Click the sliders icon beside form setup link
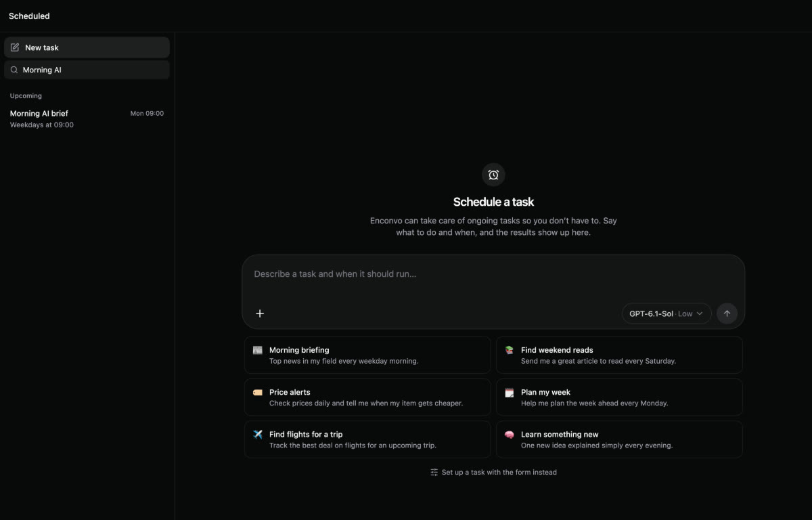The width and height of the screenshot is (812, 520). click(434, 472)
